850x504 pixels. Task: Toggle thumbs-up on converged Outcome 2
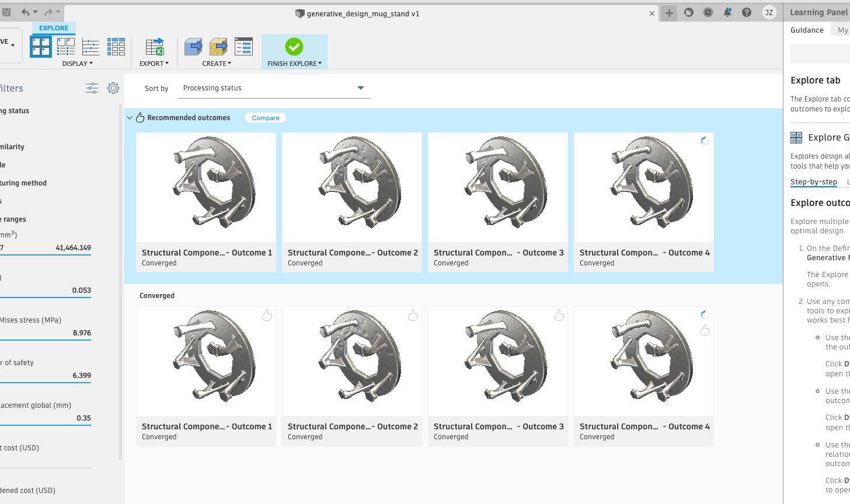[413, 315]
